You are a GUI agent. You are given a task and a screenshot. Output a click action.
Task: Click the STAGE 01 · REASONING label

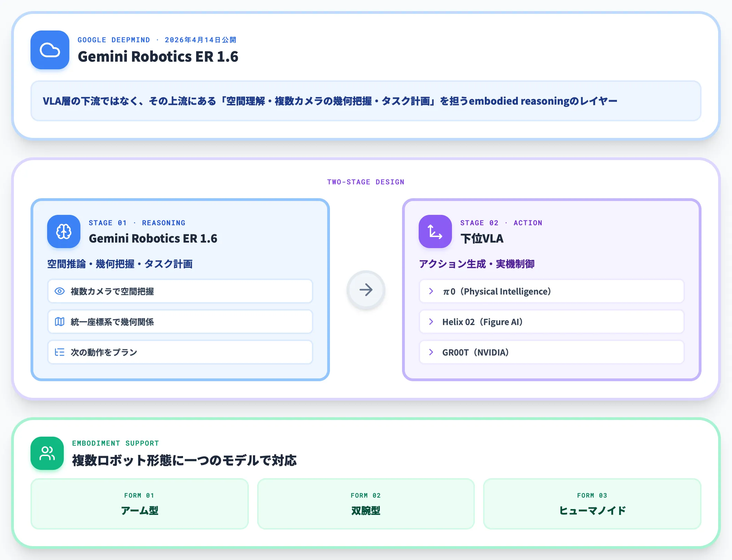click(x=137, y=223)
